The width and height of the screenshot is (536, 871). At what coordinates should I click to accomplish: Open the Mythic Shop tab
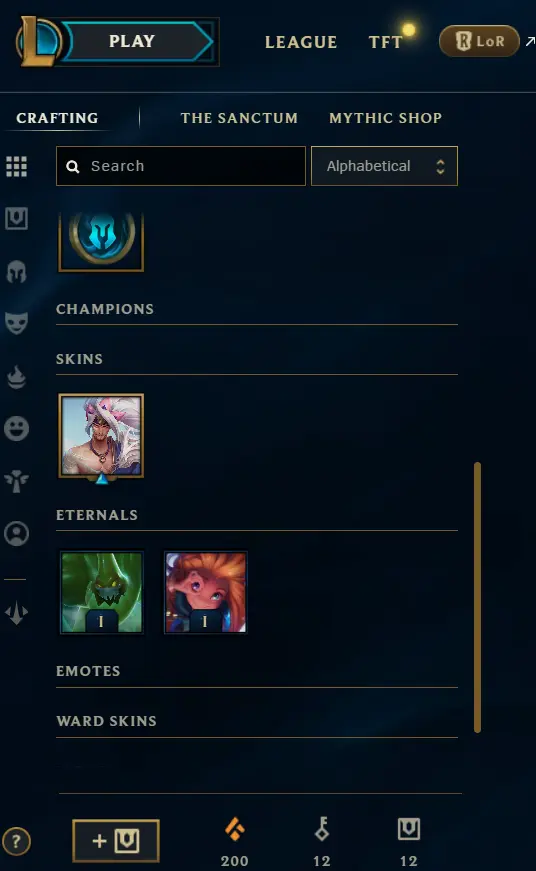pos(385,118)
